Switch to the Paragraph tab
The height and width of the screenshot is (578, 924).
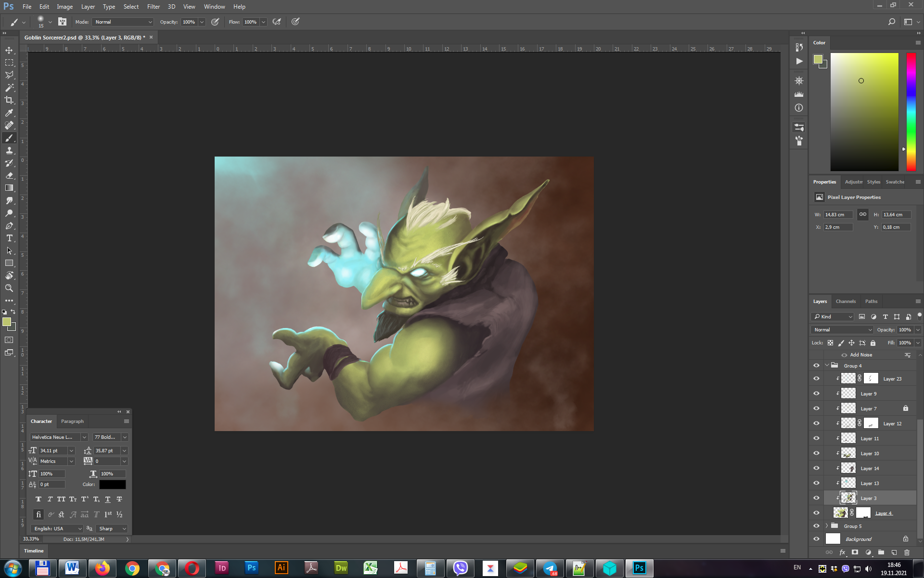click(x=72, y=421)
